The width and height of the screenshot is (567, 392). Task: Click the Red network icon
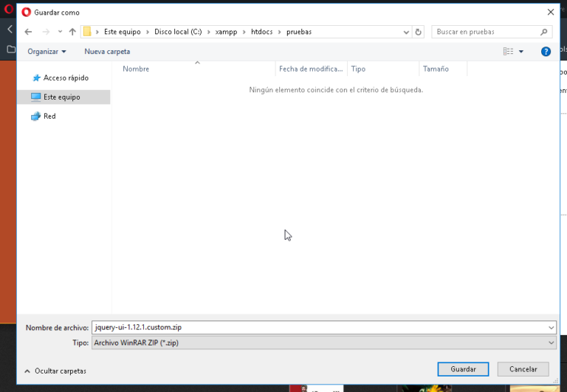click(36, 116)
